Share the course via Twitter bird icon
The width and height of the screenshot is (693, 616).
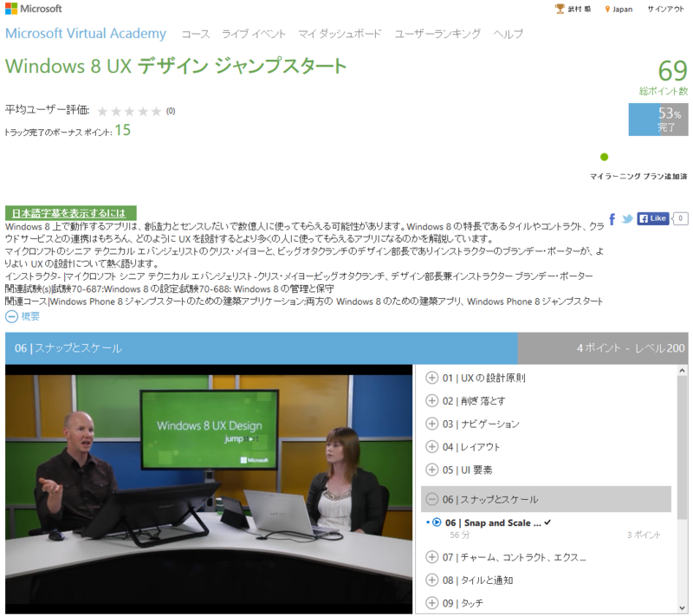click(x=626, y=218)
